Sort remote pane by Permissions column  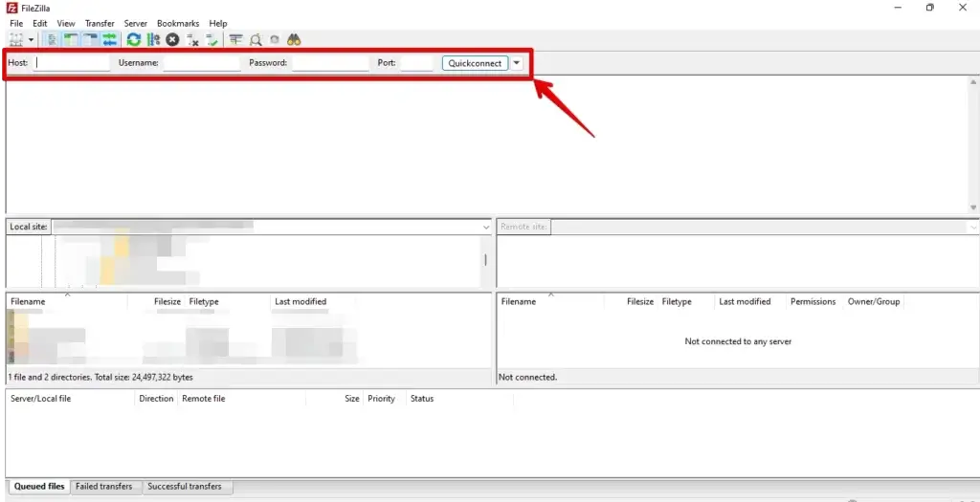813,301
